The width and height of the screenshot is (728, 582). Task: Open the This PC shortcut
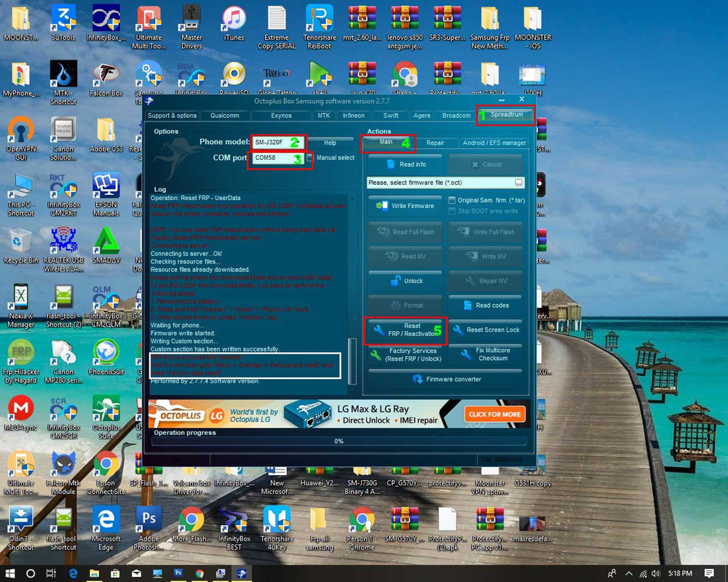pos(21,194)
